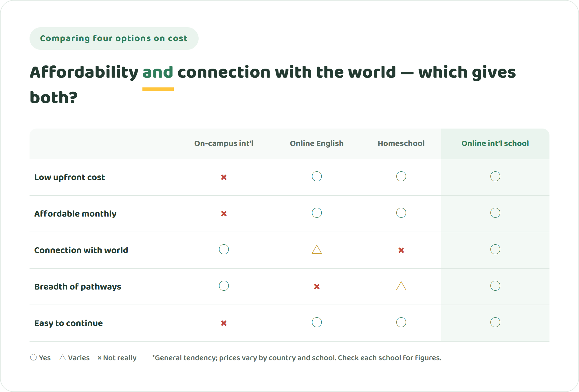Click the circle for Low upfront cost under Online English
Viewport: 579px width, 392px height.
(x=317, y=176)
